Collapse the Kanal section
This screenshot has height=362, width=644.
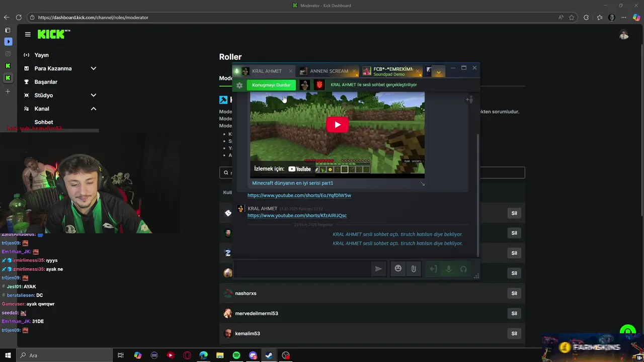pyautogui.click(x=94, y=109)
